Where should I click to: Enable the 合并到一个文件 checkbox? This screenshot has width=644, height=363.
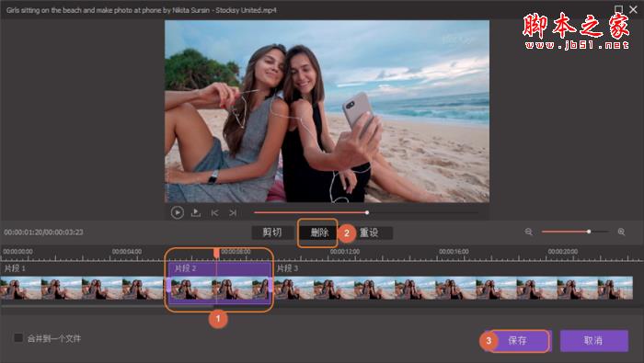[x=18, y=338]
